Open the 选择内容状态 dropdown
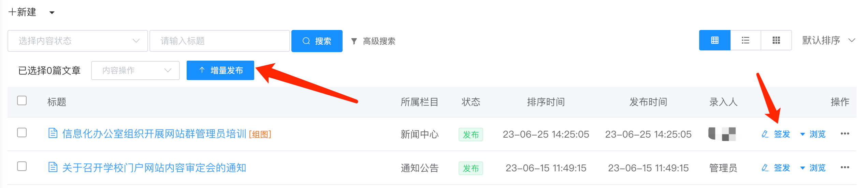This screenshot has height=188, width=868. click(x=78, y=41)
